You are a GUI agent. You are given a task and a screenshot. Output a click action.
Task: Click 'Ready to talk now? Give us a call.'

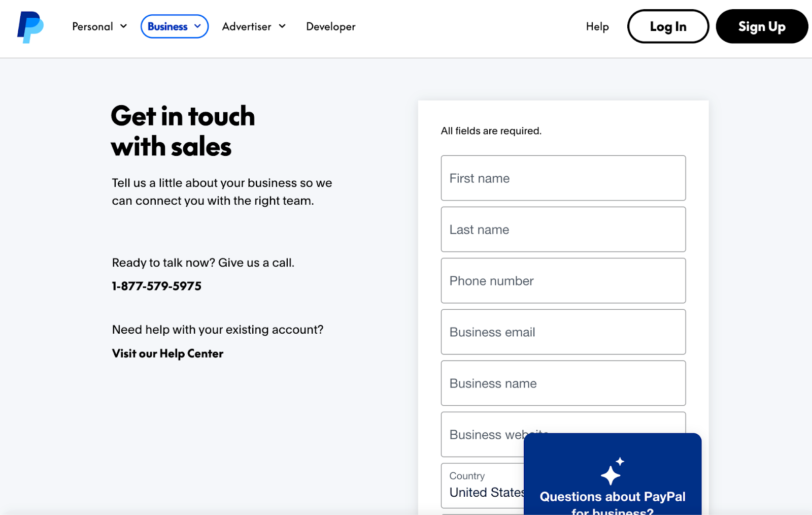pyautogui.click(x=203, y=263)
